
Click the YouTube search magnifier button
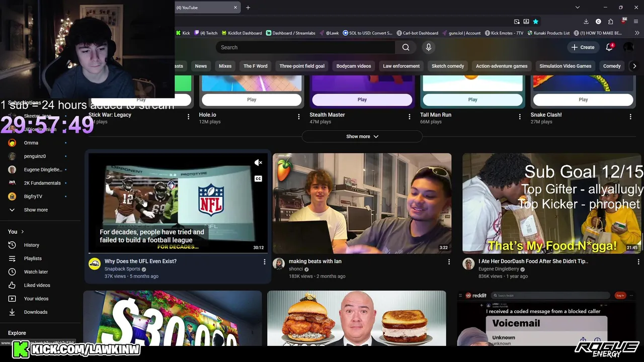406,47
